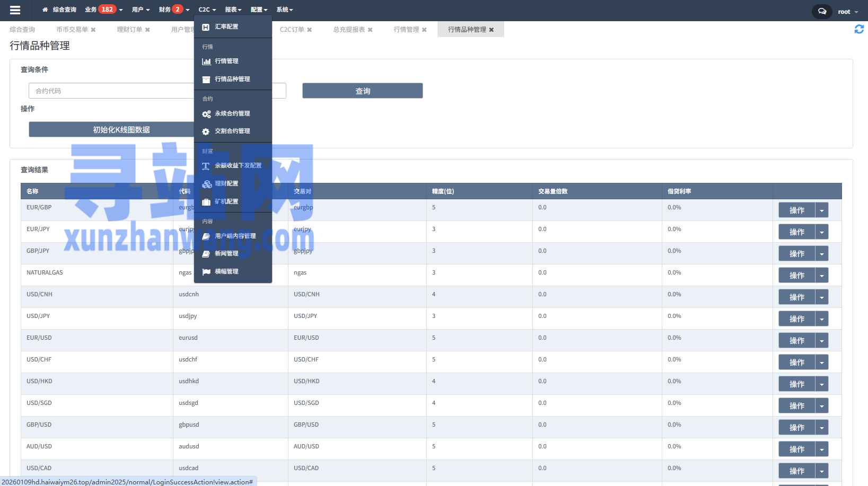Close the 总充提报表 tab
868x486 pixels.
point(370,30)
